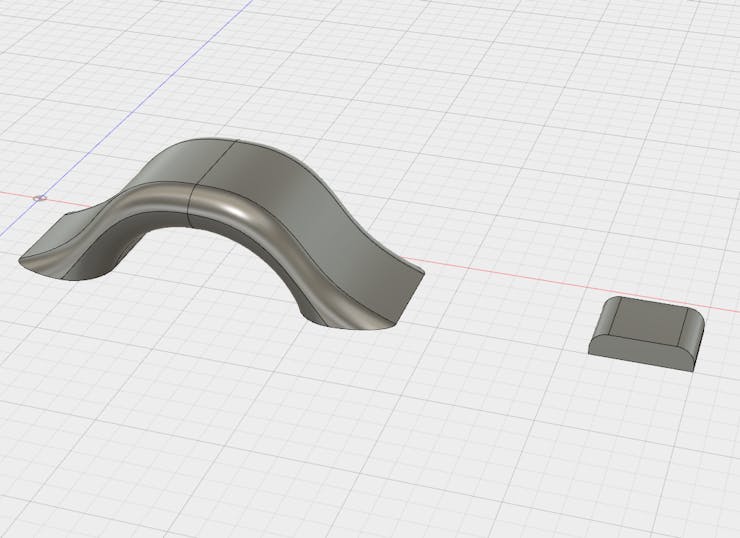Select the seam edge across the arch top
The width and height of the screenshot is (740, 538).
(216, 162)
